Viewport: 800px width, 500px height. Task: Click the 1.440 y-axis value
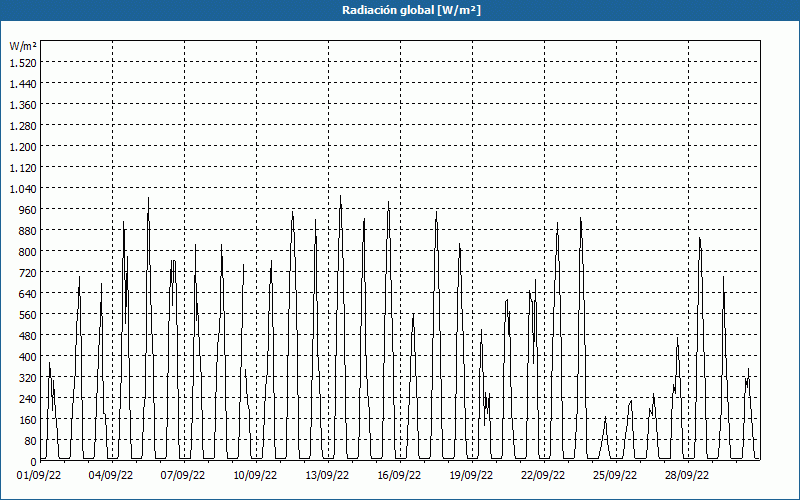click(23, 83)
